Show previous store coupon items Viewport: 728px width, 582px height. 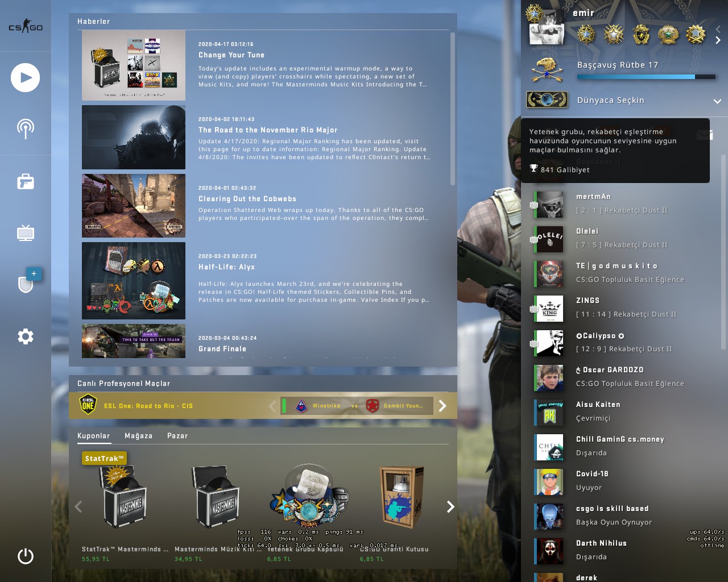click(78, 507)
